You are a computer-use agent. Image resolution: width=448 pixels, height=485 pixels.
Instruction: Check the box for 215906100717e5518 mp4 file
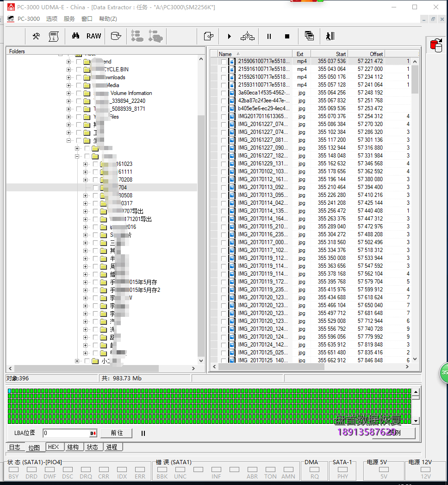(224, 61)
